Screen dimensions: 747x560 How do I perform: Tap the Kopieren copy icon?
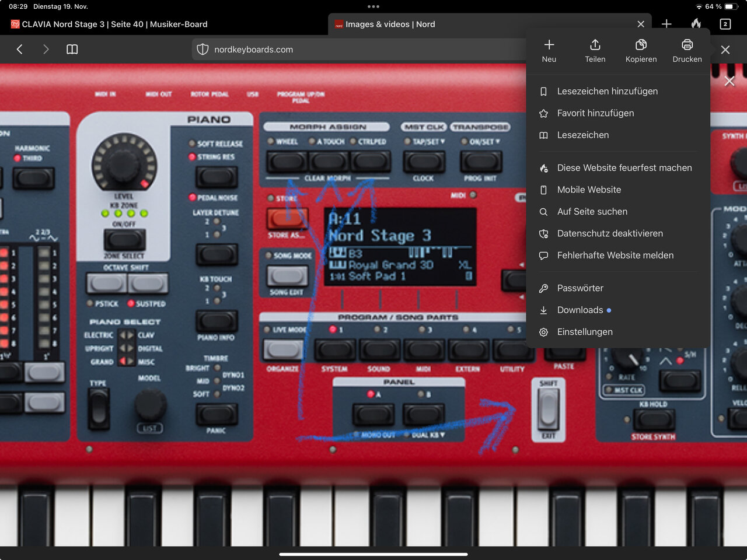pyautogui.click(x=641, y=45)
